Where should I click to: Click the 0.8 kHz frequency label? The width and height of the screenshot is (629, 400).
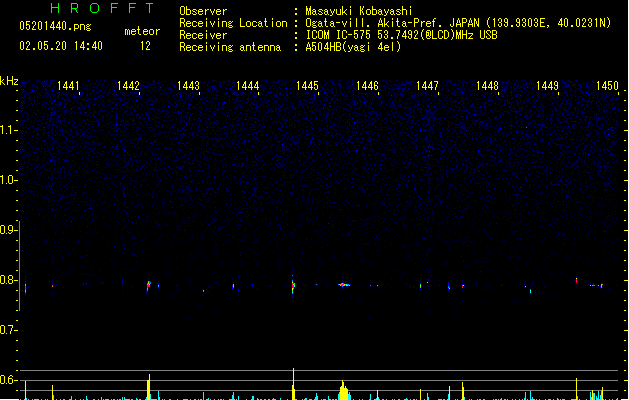coord(8,280)
